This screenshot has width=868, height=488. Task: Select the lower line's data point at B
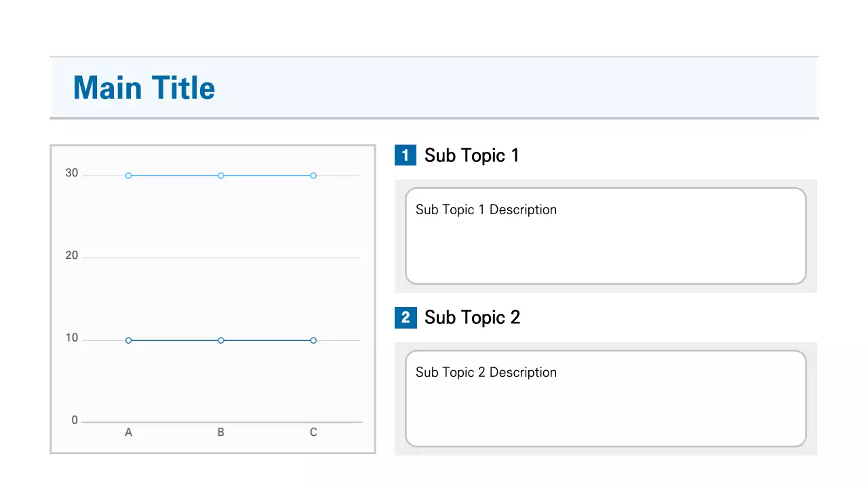221,340
